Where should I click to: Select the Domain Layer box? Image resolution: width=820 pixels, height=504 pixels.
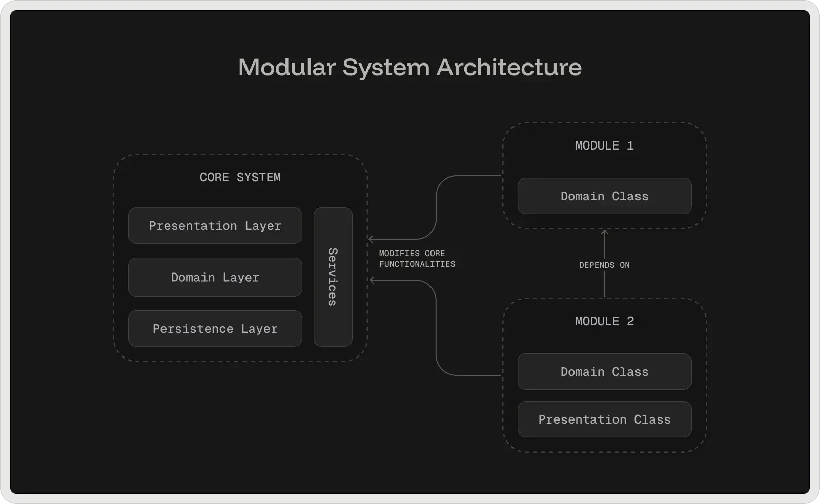(215, 277)
